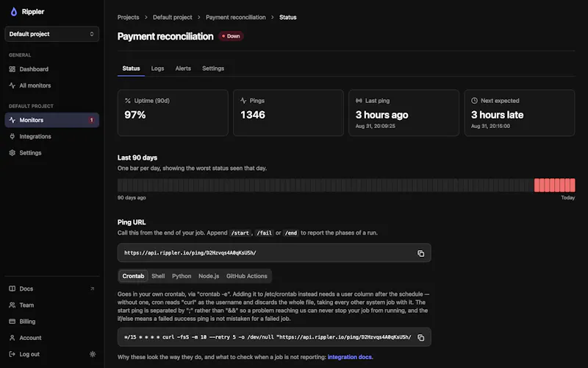Click the '/start' code label
Viewport: 588px width, 368px height.
[240, 233]
